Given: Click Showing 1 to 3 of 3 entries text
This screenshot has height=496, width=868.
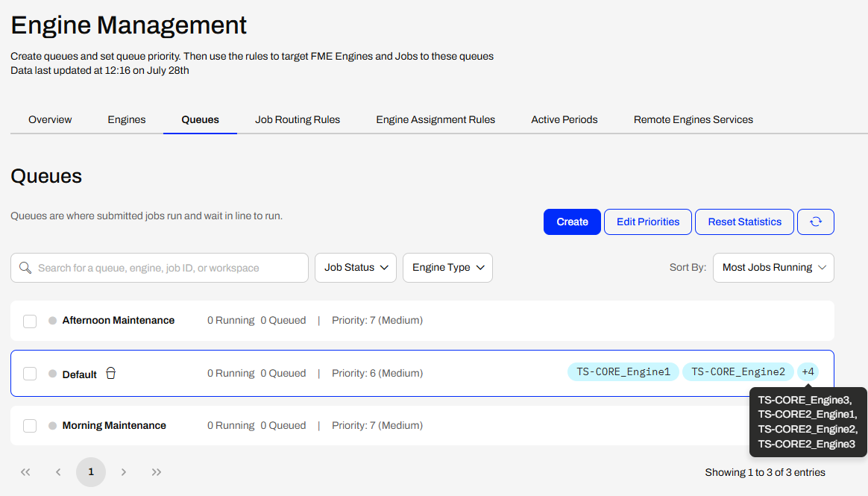Looking at the screenshot, I should pos(765,472).
